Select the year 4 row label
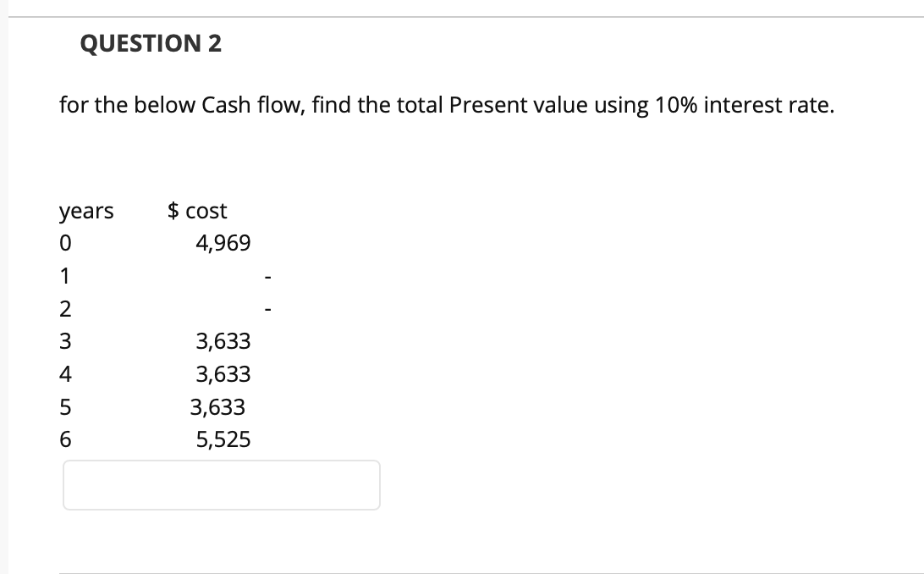924x574 pixels. point(64,374)
